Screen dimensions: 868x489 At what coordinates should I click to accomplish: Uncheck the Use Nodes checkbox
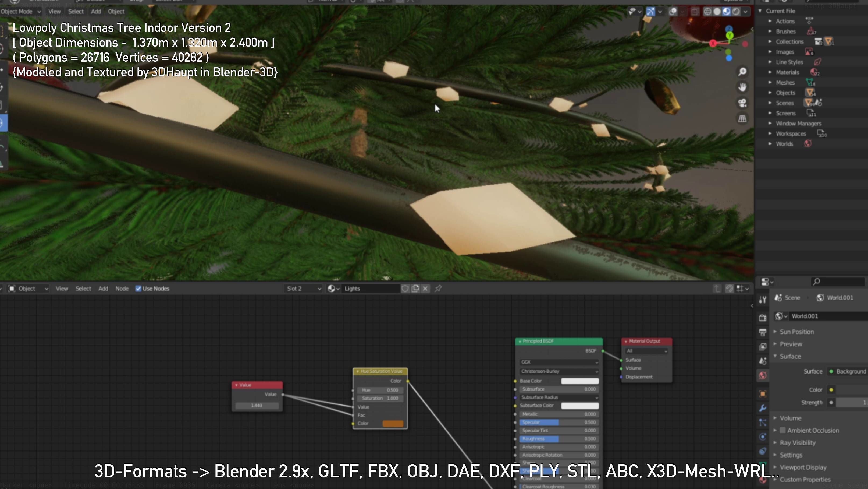tap(138, 288)
